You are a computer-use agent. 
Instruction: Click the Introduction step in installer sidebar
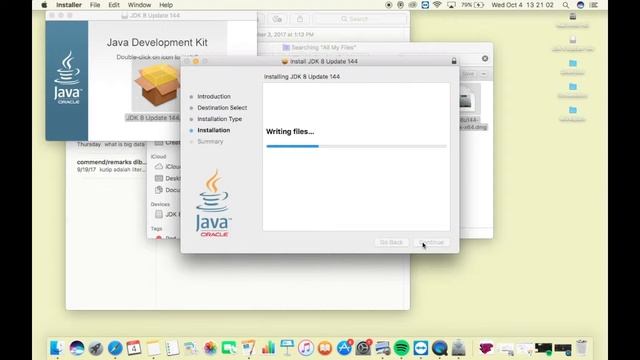coord(214,96)
